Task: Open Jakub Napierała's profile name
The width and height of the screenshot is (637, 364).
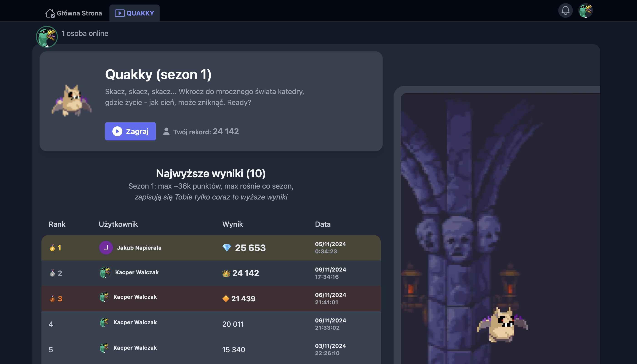Action: tap(139, 248)
